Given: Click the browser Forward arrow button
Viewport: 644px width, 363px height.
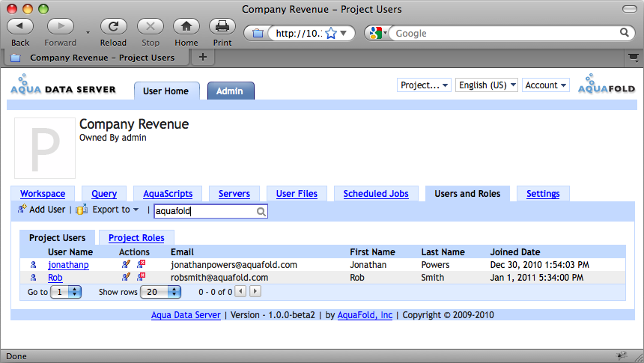Looking at the screenshot, I should coord(61,26).
